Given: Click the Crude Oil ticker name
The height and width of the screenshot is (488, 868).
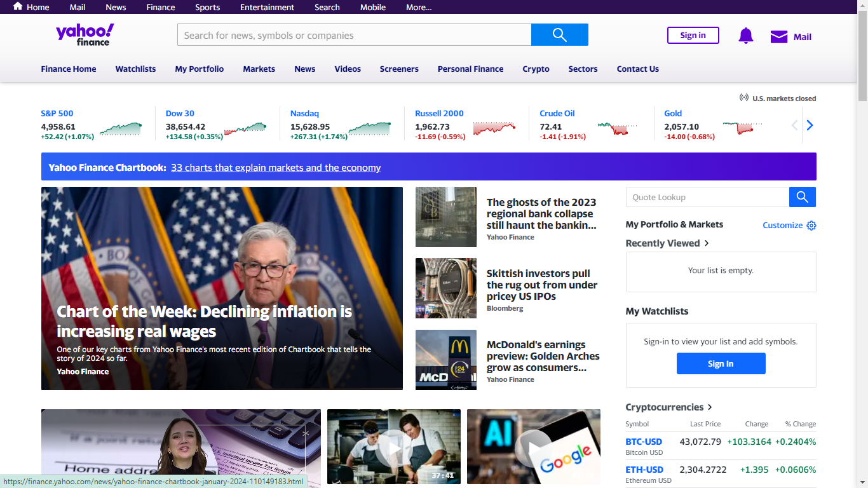Looking at the screenshot, I should [557, 113].
